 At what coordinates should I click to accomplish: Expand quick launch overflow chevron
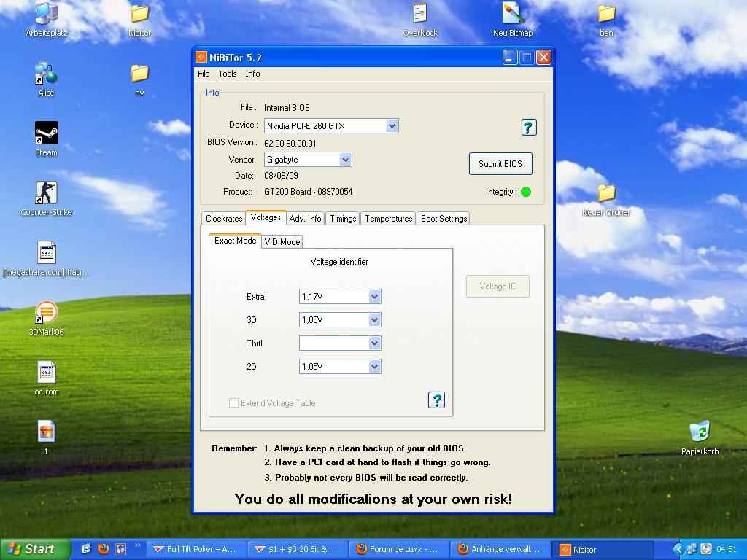coord(138,545)
